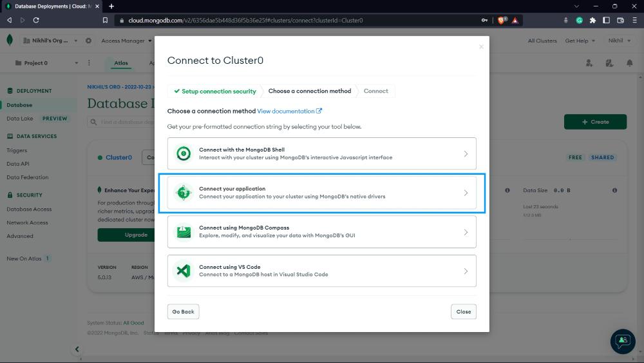This screenshot has width=644, height=363.
Task: Click the Cluster0 name link
Action: 118,157
